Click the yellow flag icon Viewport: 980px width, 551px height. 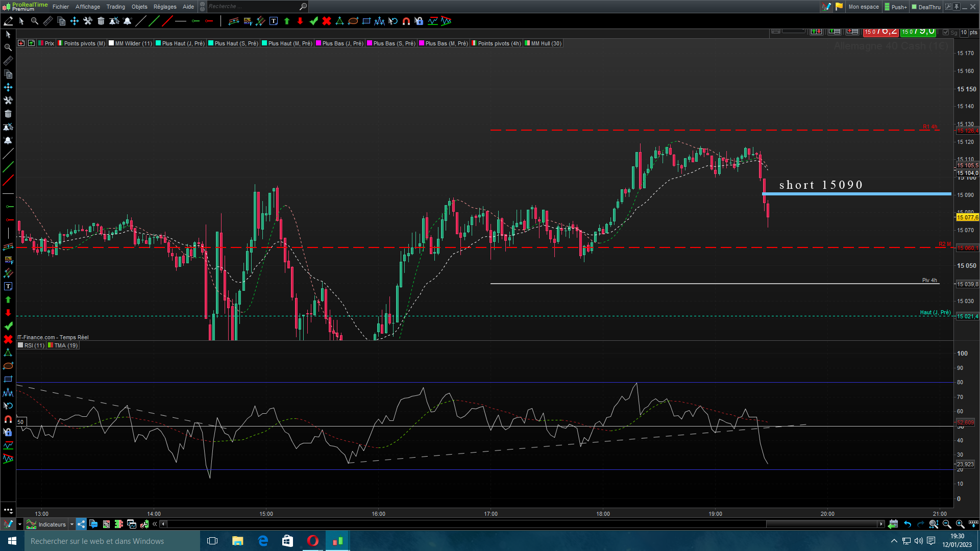839,7
